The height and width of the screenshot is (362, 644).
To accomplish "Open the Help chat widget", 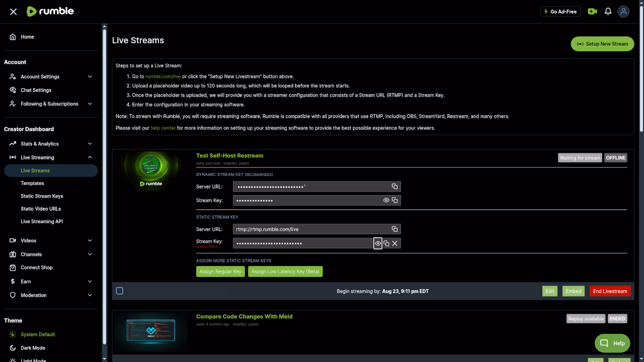I will pos(612,343).
